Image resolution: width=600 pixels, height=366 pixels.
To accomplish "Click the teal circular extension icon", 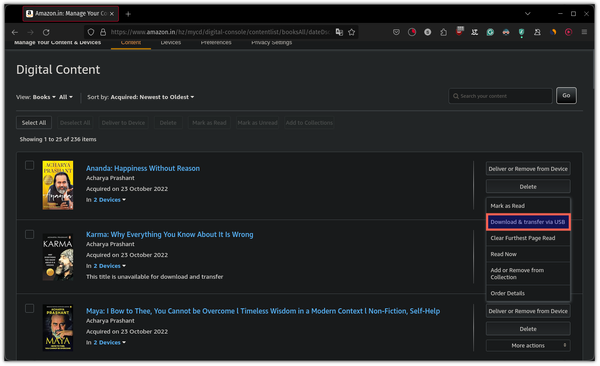I will (490, 32).
